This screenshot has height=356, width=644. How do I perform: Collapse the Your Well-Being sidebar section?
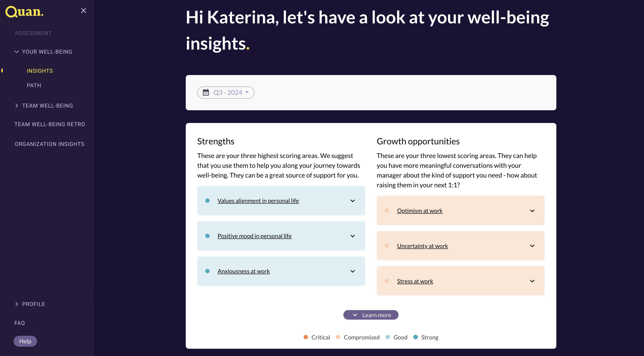pos(17,52)
